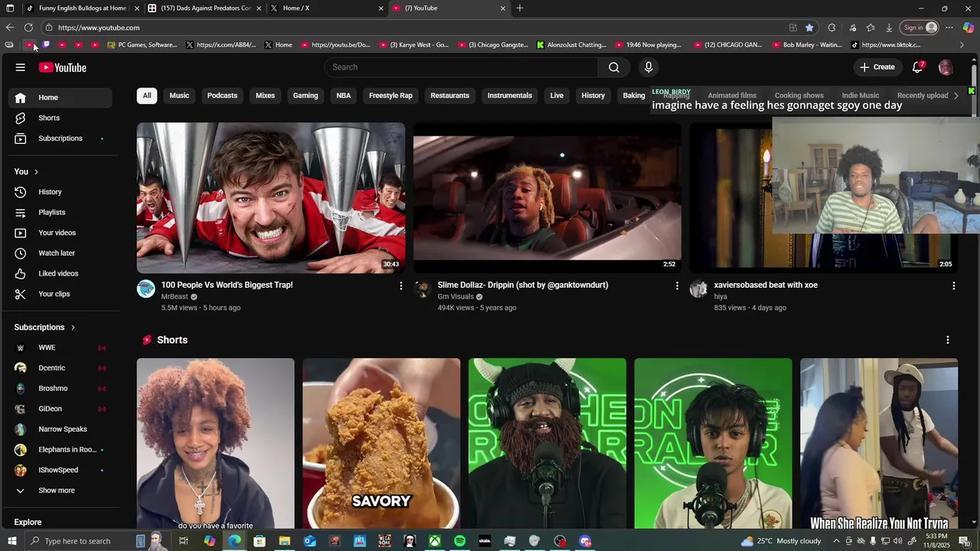This screenshot has width=980, height=551.
Task: Click Sign in button in Edge
Action: click(x=919, y=28)
